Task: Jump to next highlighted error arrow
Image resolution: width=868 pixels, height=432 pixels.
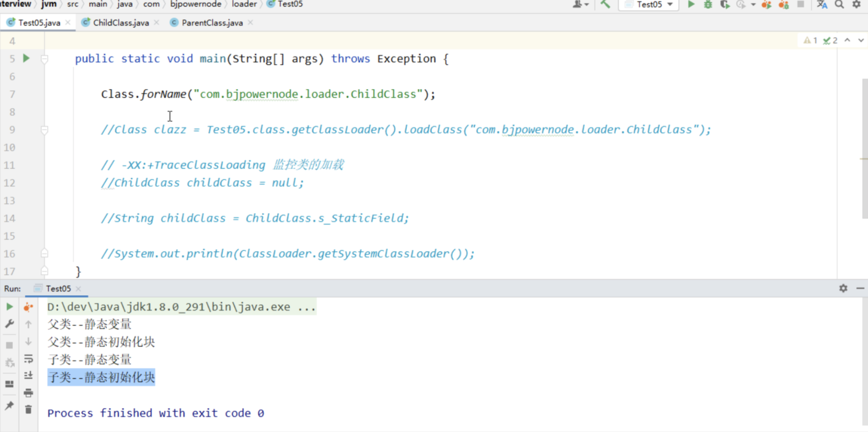Action: [861, 40]
